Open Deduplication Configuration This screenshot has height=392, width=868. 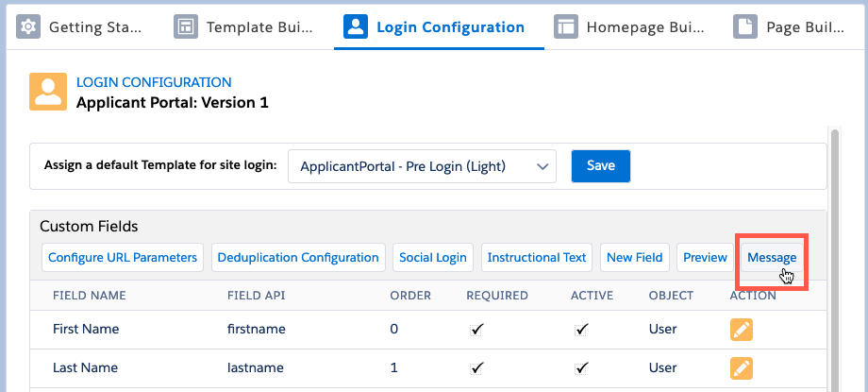[x=297, y=257]
